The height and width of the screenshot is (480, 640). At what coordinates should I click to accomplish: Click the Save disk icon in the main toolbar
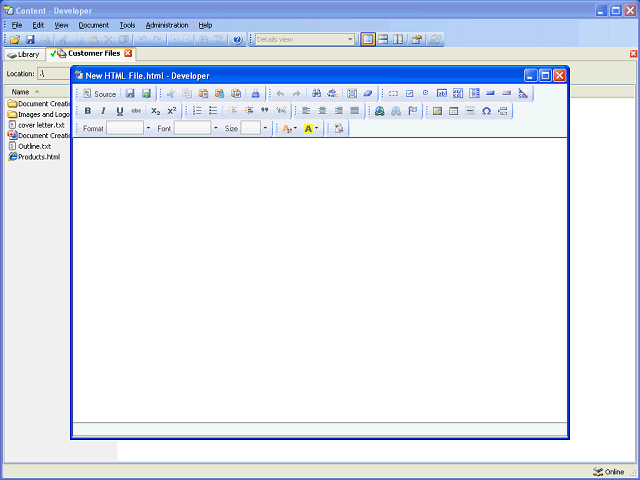30,40
